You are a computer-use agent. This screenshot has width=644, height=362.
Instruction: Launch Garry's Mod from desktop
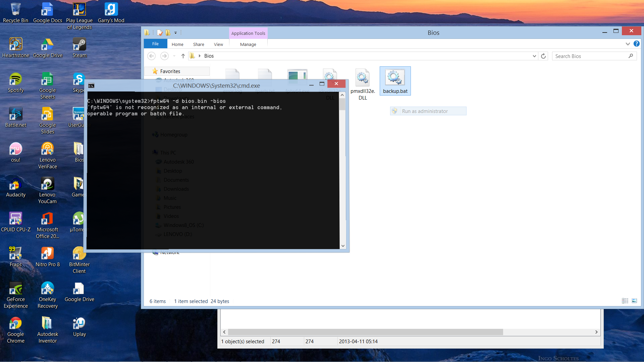click(x=111, y=13)
